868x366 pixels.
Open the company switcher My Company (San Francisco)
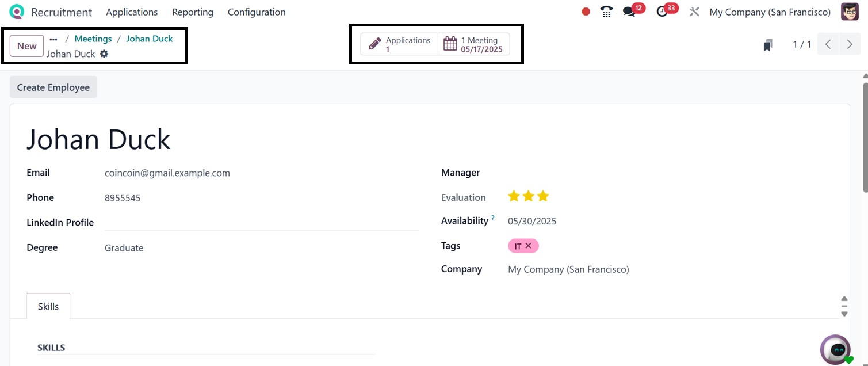(770, 12)
